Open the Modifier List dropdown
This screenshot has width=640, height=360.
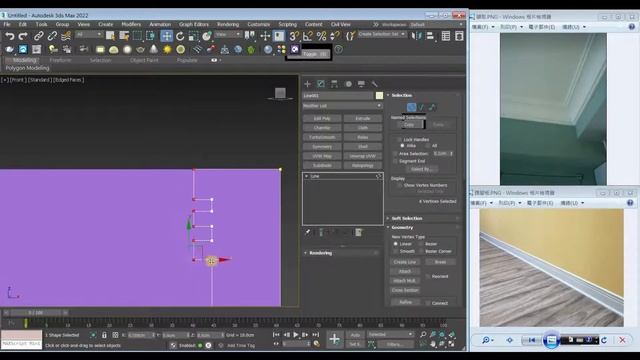(342, 106)
